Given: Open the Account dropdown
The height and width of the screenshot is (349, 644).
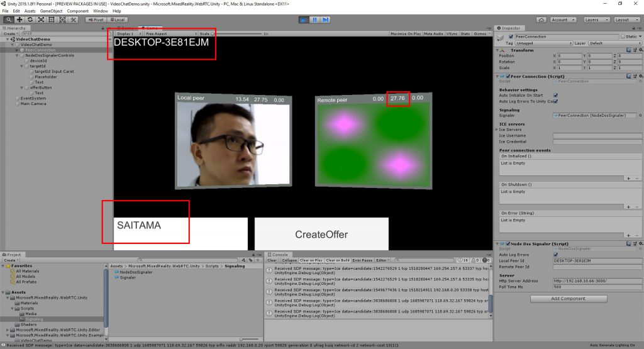Looking at the screenshot, I should 563,19.
